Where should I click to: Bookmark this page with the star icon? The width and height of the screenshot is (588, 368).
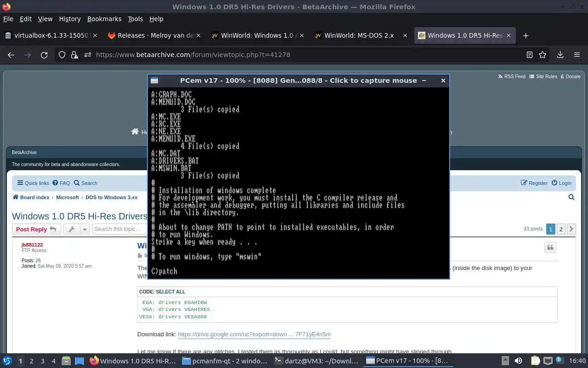pos(543,55)
